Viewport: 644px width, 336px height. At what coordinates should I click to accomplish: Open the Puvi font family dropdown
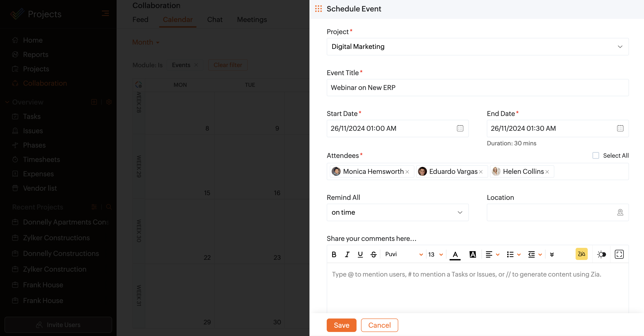click(403, 254)
